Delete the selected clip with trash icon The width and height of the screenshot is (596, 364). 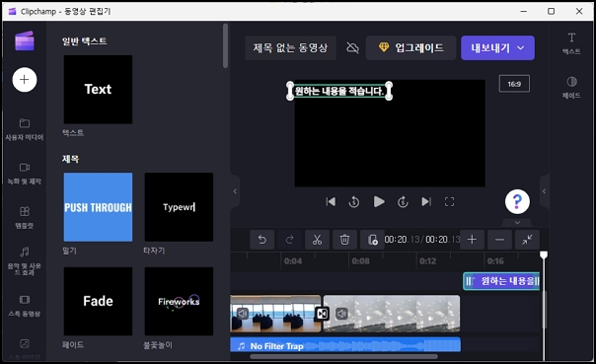(344, 240)
